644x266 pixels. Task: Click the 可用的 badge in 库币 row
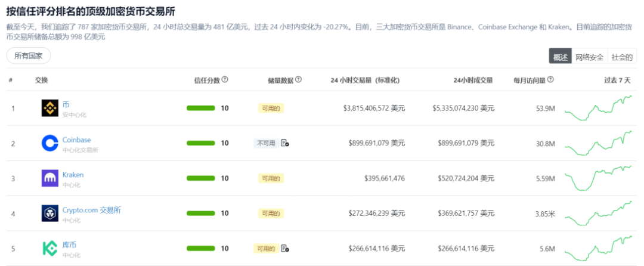point(266,248)
